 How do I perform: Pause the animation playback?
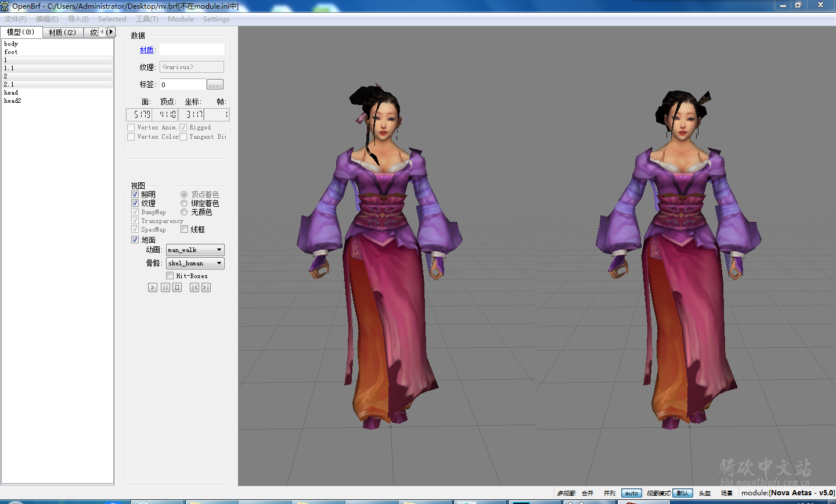165,287
